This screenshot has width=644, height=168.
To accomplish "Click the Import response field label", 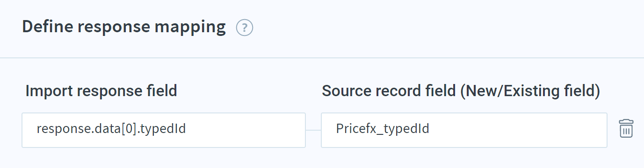I will pos(101,91).
